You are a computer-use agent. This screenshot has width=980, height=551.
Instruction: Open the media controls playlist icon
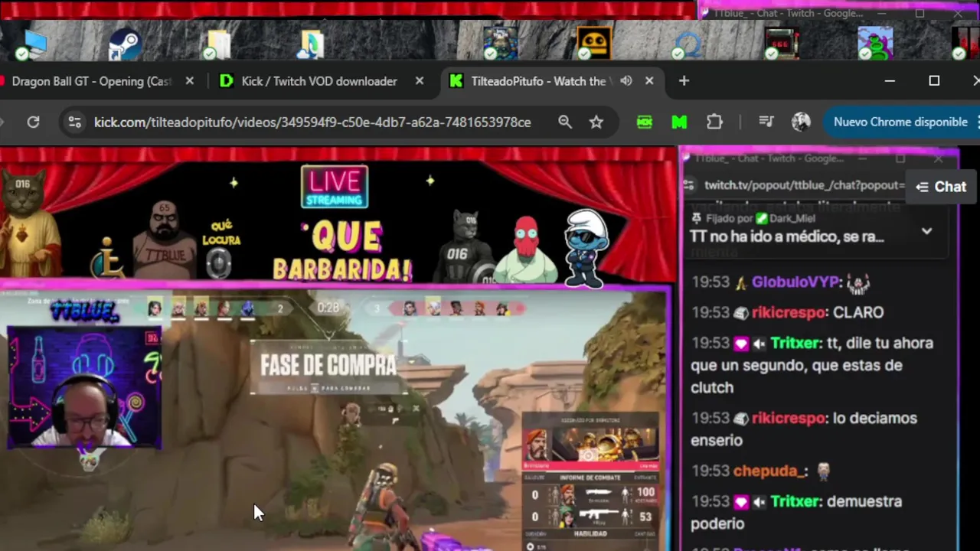click(766, 122)
